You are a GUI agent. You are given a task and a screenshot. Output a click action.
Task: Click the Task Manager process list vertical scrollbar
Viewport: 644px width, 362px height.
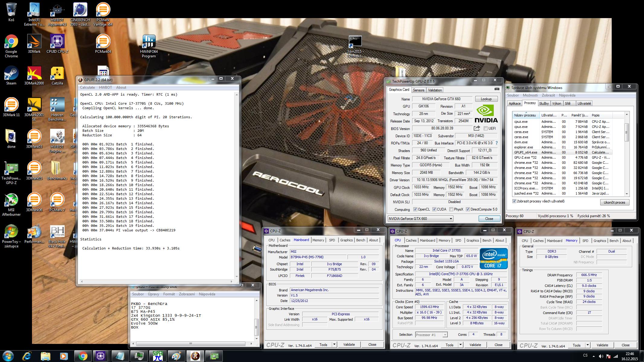(x=627, y=154)
